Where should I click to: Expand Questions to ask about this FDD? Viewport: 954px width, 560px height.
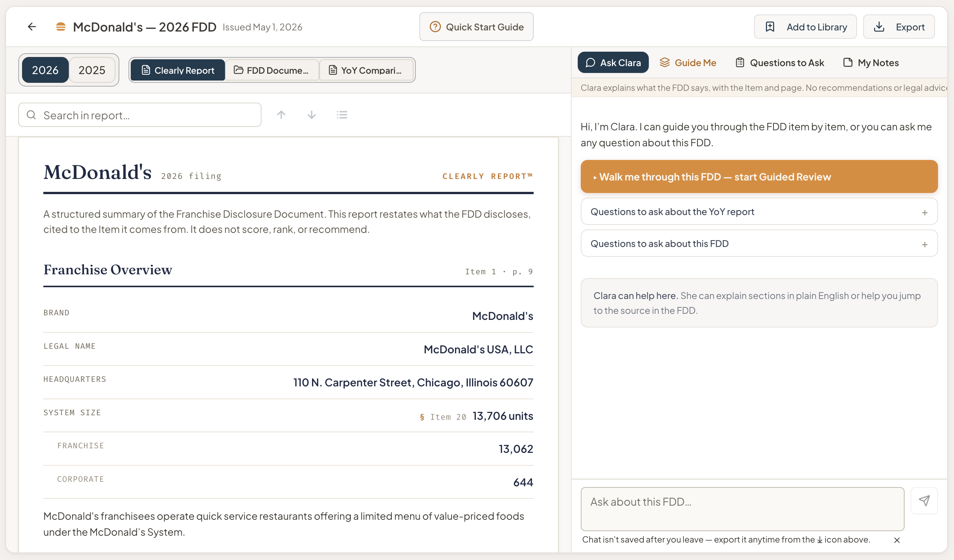coord(759,244)
